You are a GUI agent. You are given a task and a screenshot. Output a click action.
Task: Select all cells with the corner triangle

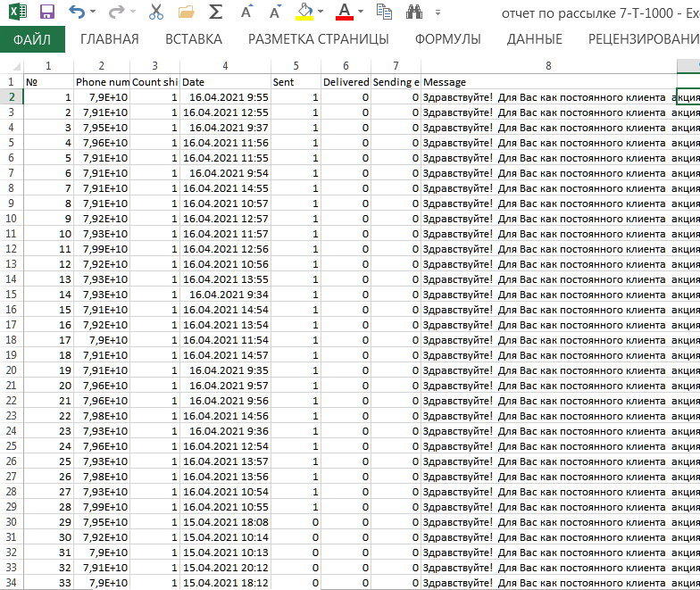pyautogui.click(x=16, y=66)
